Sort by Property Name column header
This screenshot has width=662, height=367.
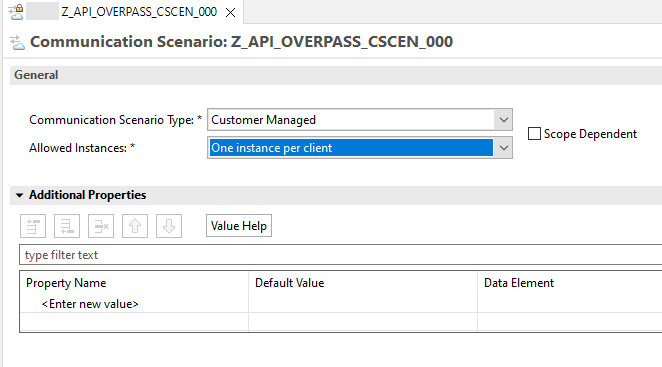coord(134,283)
